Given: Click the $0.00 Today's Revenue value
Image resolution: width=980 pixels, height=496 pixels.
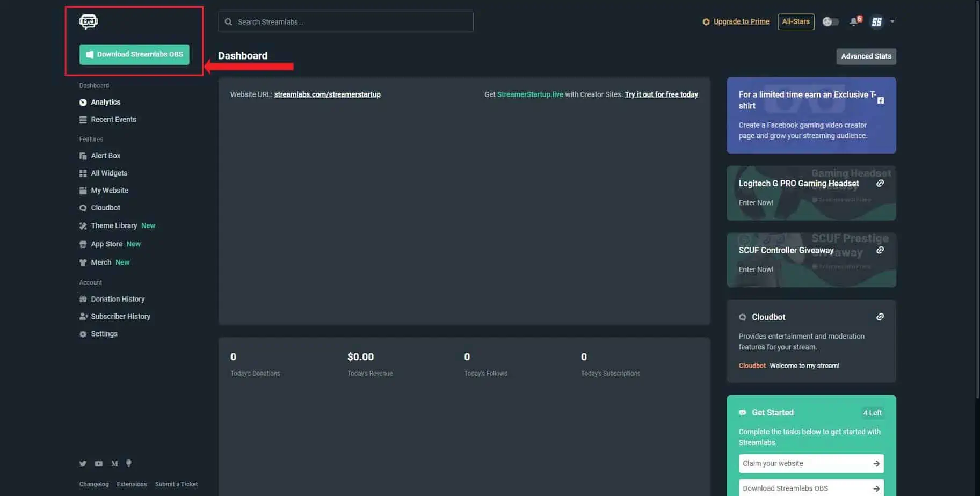Looking at the screenshot, I should click(360, 357).
